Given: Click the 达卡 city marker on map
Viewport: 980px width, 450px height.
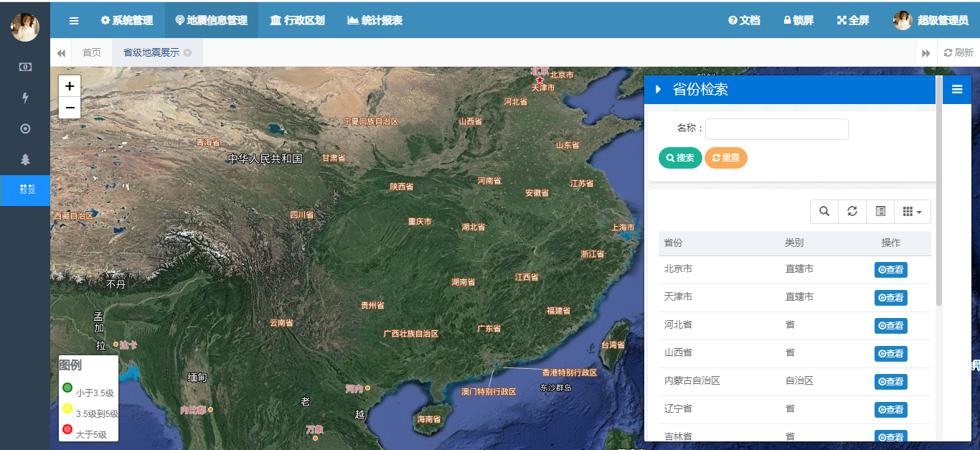Looking at the screenshot, I should (116, 344).
